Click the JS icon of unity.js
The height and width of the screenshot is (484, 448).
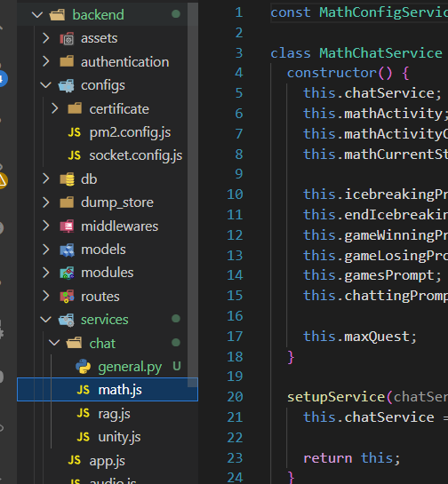tap(84, 437)
